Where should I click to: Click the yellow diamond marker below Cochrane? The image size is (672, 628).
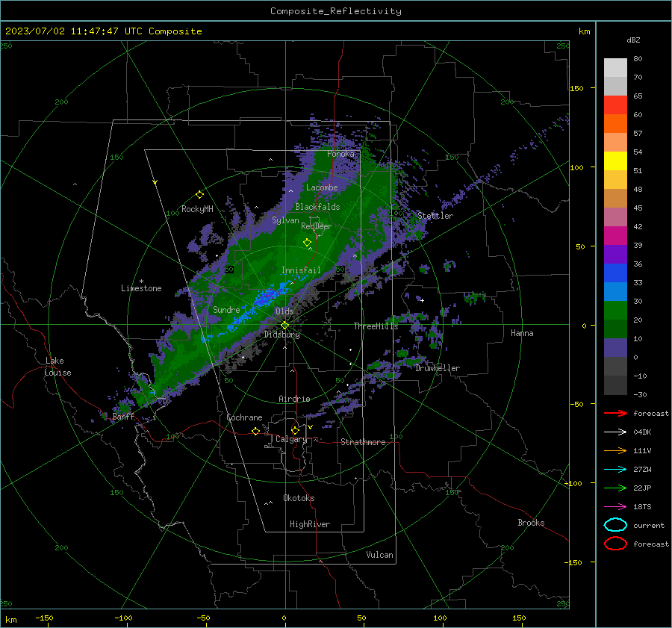[x=255, y=431]
